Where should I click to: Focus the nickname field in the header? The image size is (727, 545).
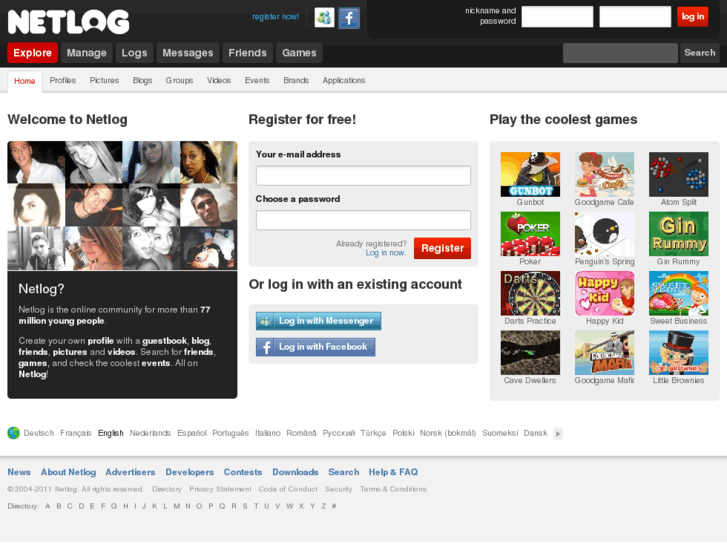557,17
